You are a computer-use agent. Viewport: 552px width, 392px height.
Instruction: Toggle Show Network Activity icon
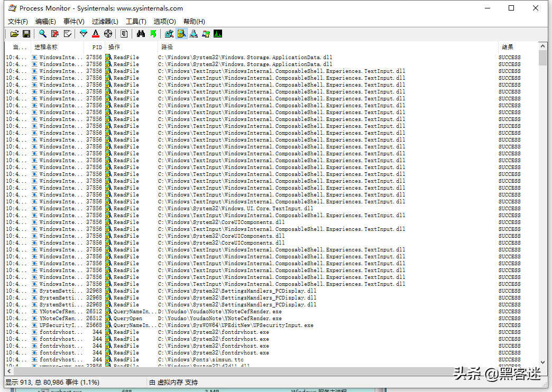194,34
